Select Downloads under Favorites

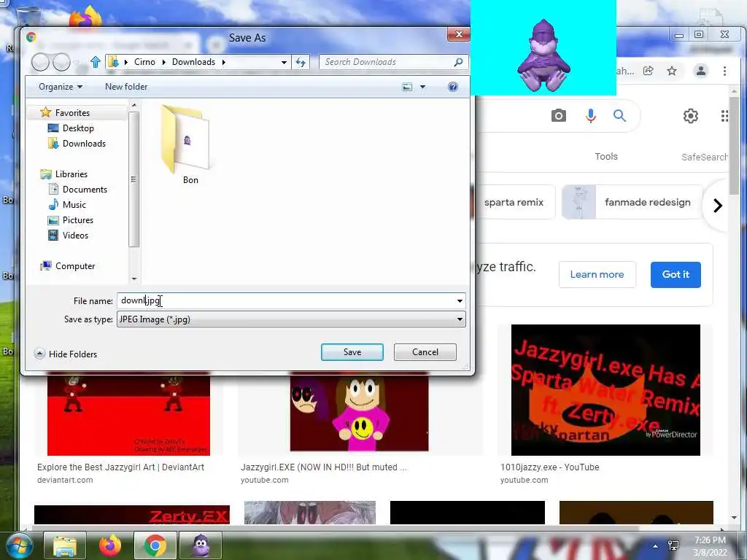pyautogui.click(x=84, y=144)
